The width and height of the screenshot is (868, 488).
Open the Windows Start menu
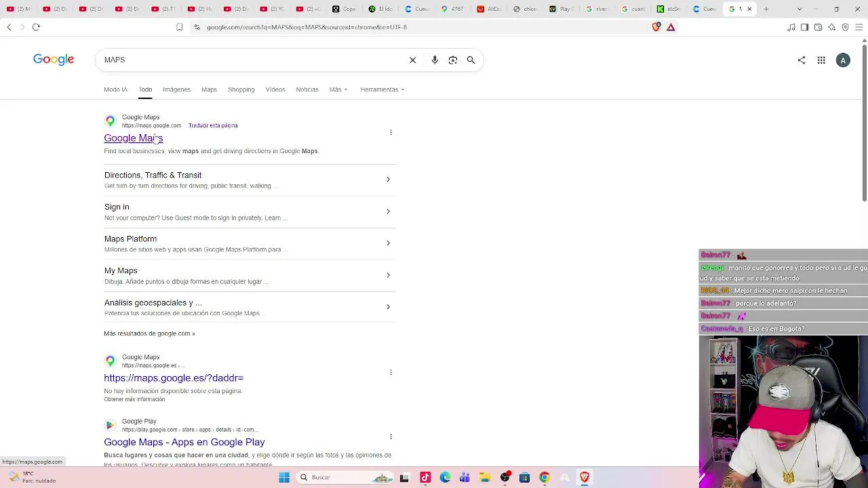pyautogui.click(x=284, y=477)
